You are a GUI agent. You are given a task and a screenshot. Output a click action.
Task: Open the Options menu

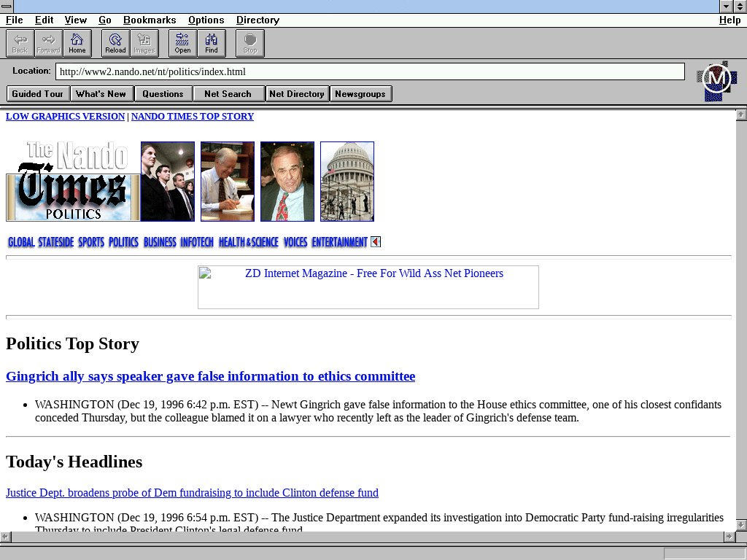coord(206,20)
